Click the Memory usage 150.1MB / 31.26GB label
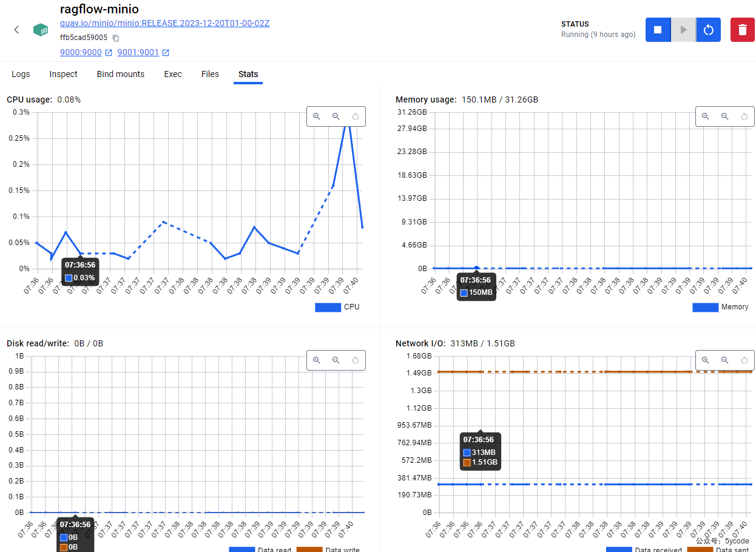 tap(467, 99)
